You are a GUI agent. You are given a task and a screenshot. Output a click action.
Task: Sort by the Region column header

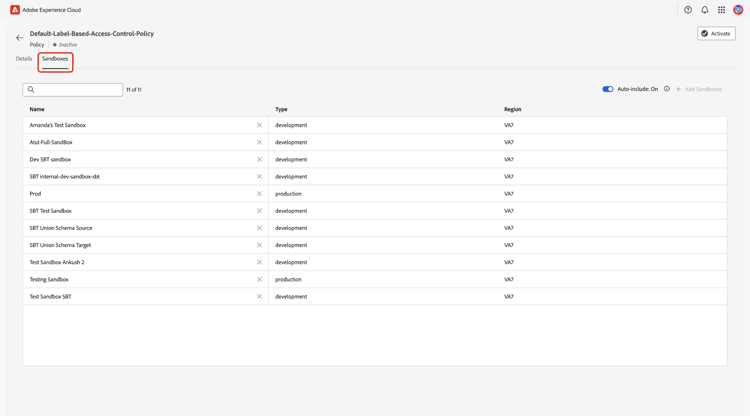512,109
